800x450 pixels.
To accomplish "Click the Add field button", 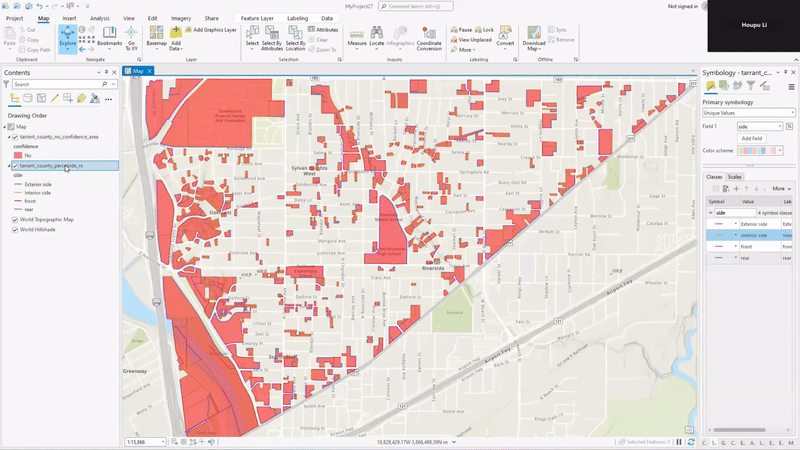I will click(x=752, y=138).
